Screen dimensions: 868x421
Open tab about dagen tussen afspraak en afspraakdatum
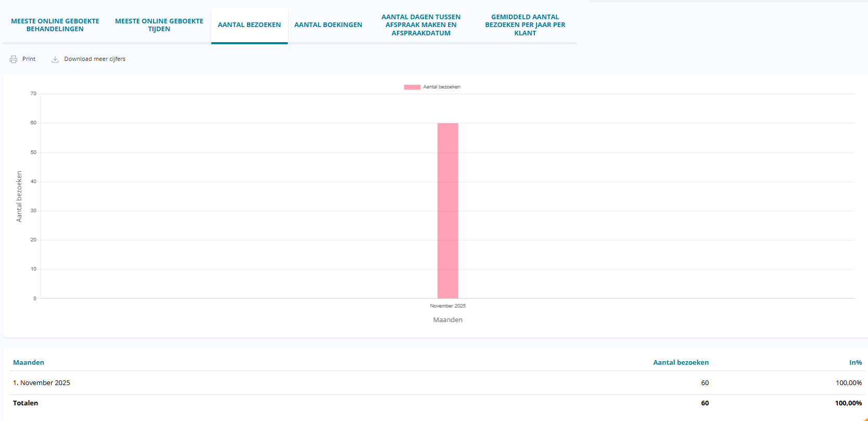click(x=421, y=25)
